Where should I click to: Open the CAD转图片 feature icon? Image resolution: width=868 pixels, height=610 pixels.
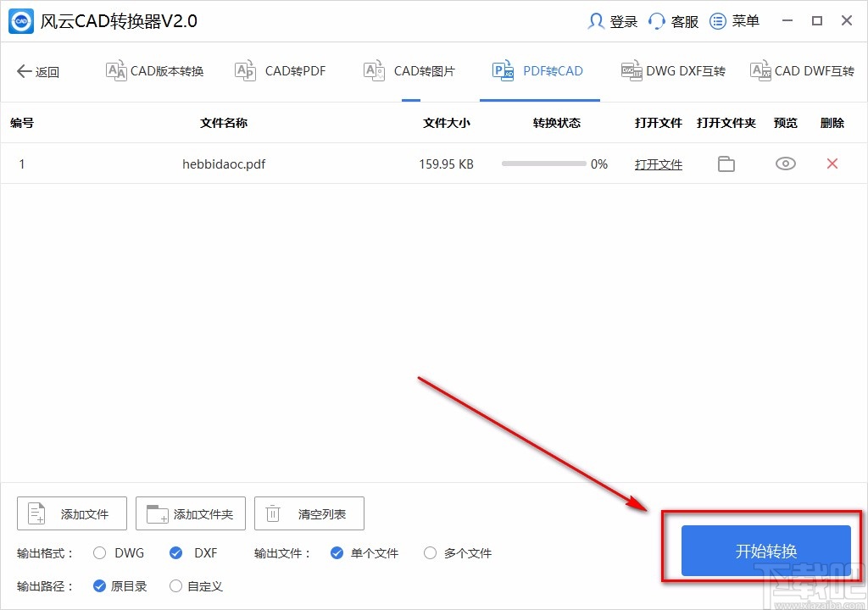[374, 71]
